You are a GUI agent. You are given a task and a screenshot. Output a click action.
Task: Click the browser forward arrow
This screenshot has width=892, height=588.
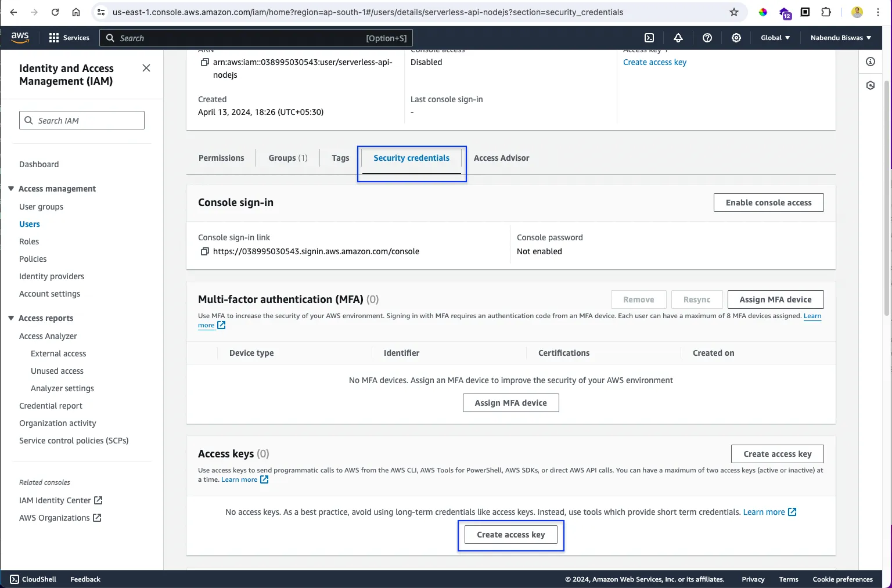(34, 12)
